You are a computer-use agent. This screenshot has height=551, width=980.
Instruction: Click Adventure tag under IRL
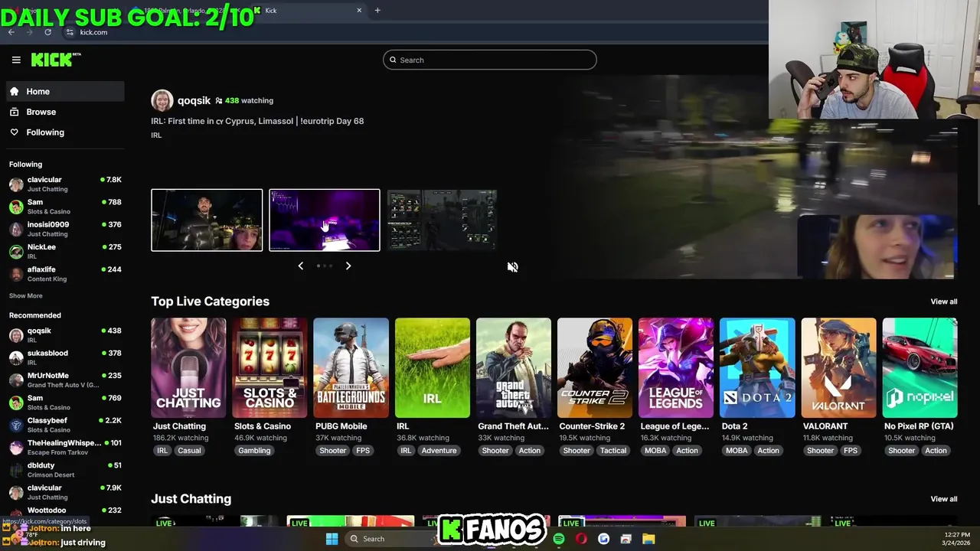click(439, 451)
